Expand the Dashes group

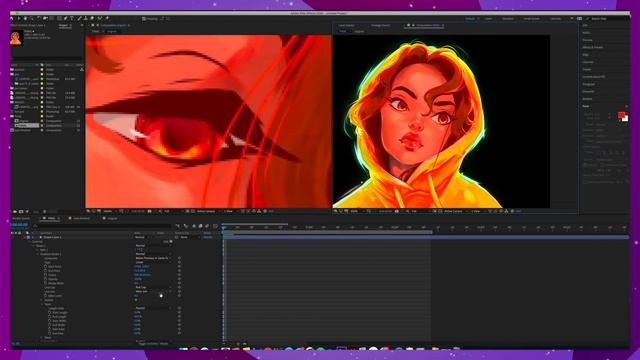[41, 300]
